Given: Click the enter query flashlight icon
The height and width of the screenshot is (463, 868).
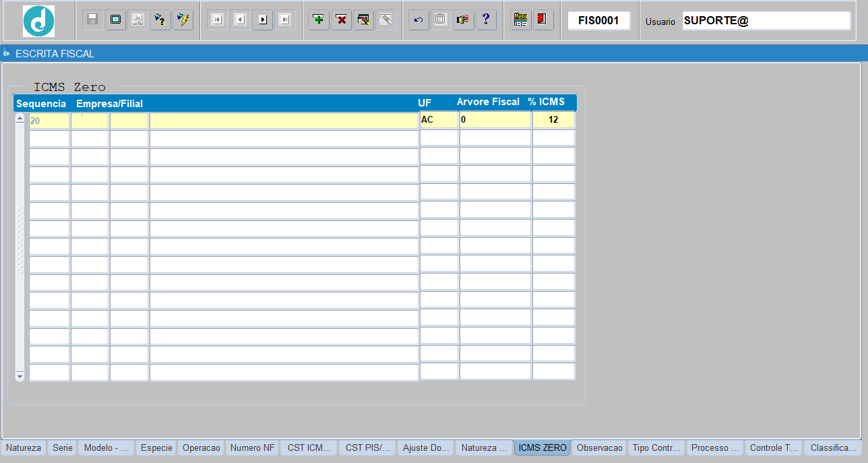Looking at the screenshot, I should [x=160, y=20].
